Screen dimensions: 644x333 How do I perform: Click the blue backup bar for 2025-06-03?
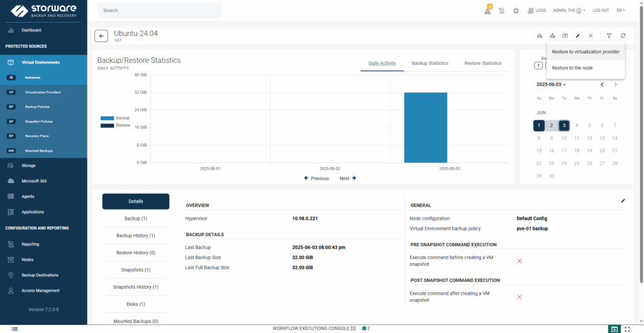click(425, 127)
